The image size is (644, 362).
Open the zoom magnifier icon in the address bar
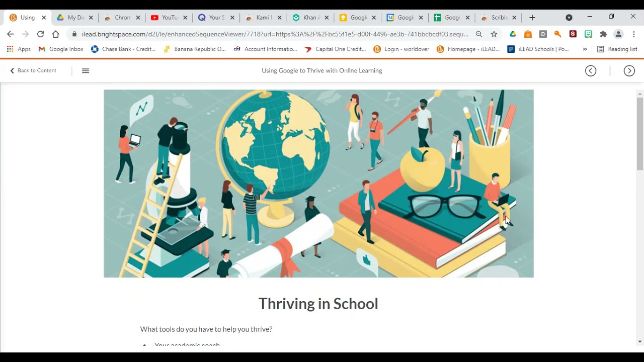tap(479, 34)
